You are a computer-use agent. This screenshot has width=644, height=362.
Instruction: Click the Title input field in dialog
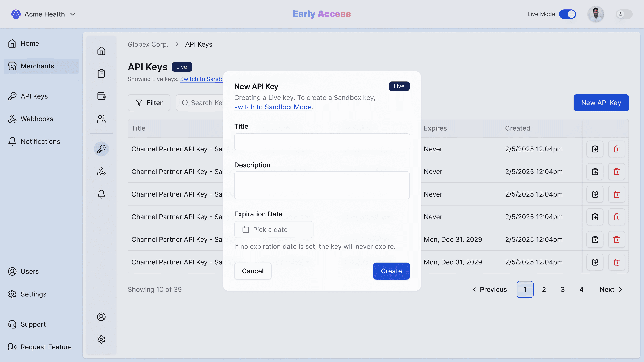[x=322, y=142]
